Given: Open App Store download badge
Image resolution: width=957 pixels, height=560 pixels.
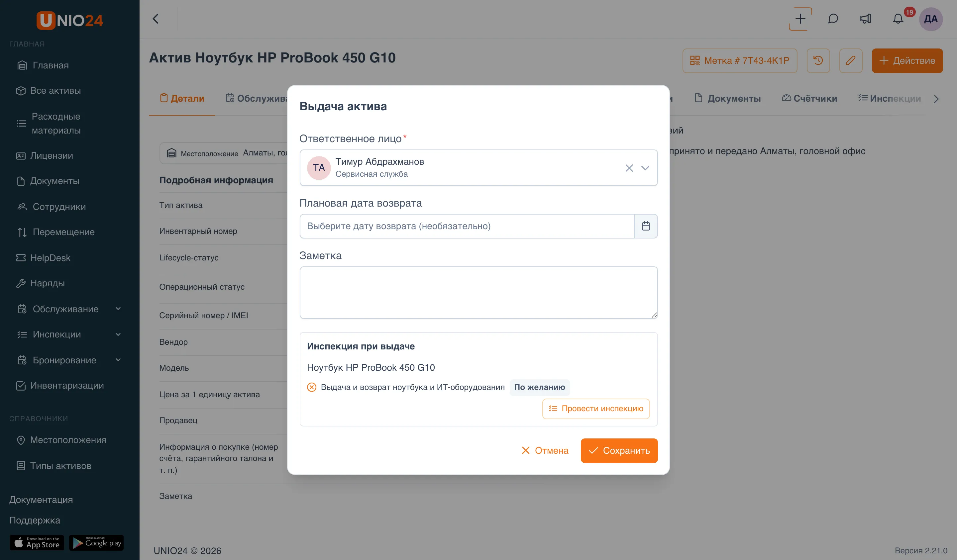Looking at the screenshot, I should pyautogui.click(x=37, y=542).
